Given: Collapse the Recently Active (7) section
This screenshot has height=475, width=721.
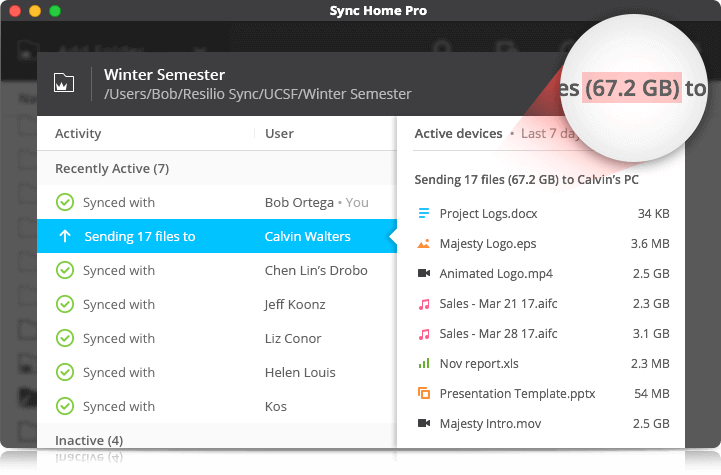Looking at the screenshot, I should (112, 169).
